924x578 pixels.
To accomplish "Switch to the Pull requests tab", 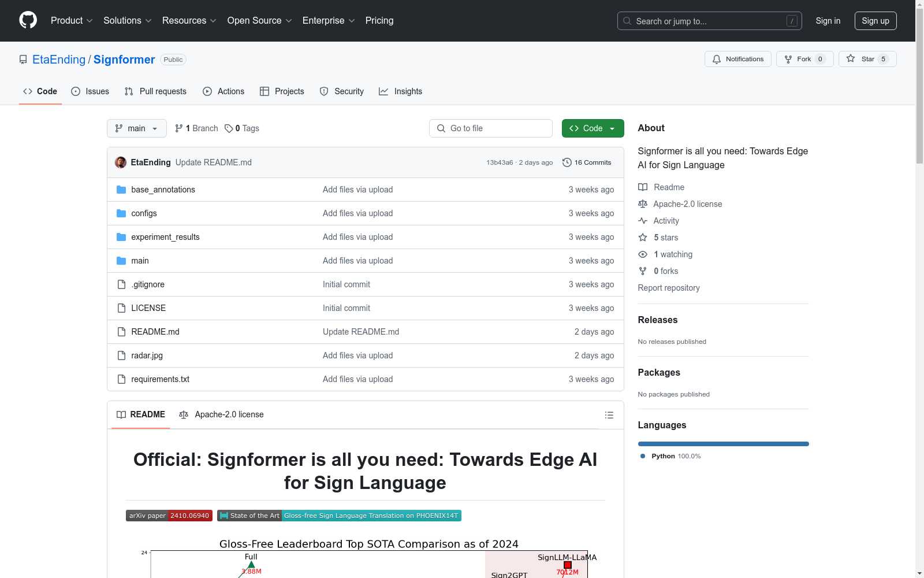I will click(x=155, y=91).
